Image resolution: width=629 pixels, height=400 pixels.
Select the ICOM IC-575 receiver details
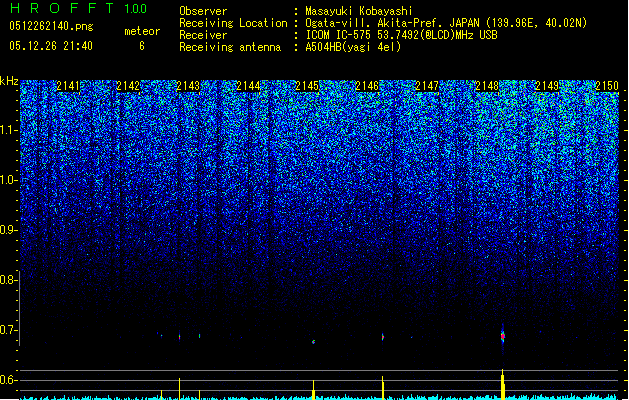click(x=401, y=35)
